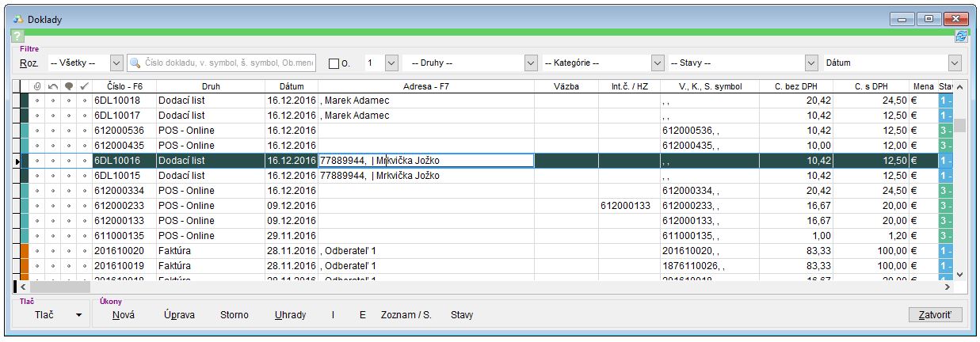Click the magnifier icon in search field
This screenshot has height=342, width=980.
136,63
